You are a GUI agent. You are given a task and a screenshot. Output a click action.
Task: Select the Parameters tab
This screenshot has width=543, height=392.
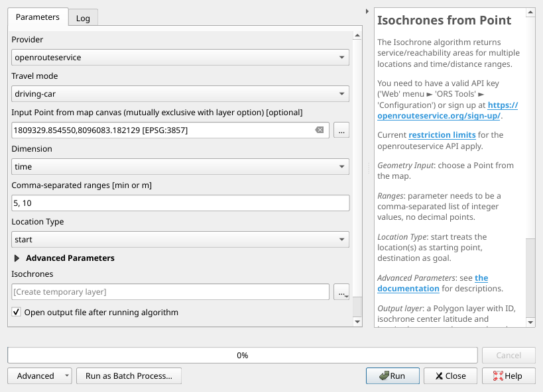[37, 17]
